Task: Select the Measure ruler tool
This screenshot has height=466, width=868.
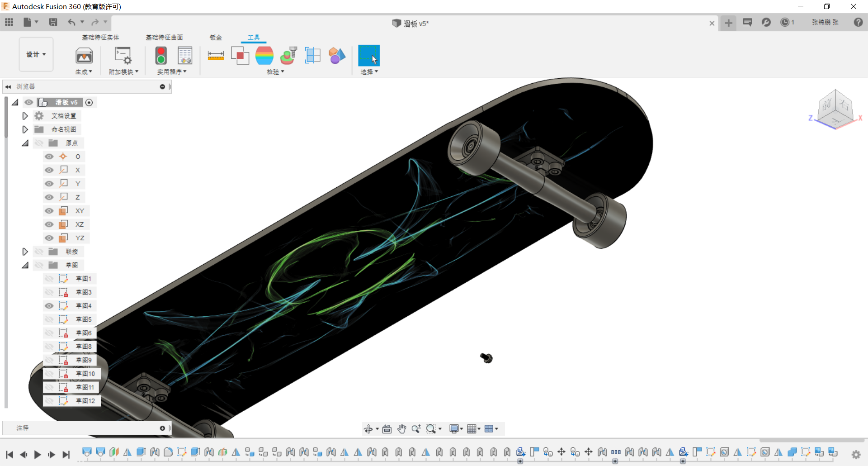Action: coord(216,56)
